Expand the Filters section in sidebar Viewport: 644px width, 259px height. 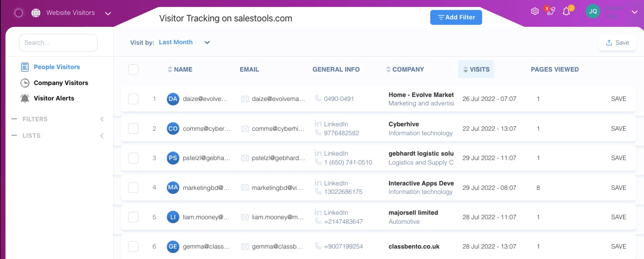click(102, 119)
